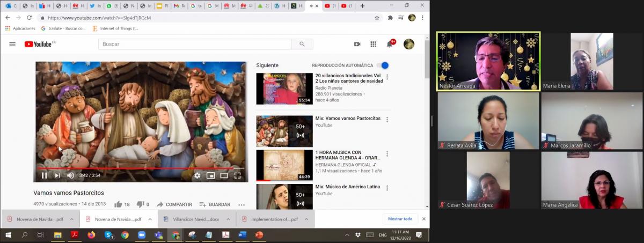644x243 pixels.
Task: Open the notifications bell
Action: point(390,44)
